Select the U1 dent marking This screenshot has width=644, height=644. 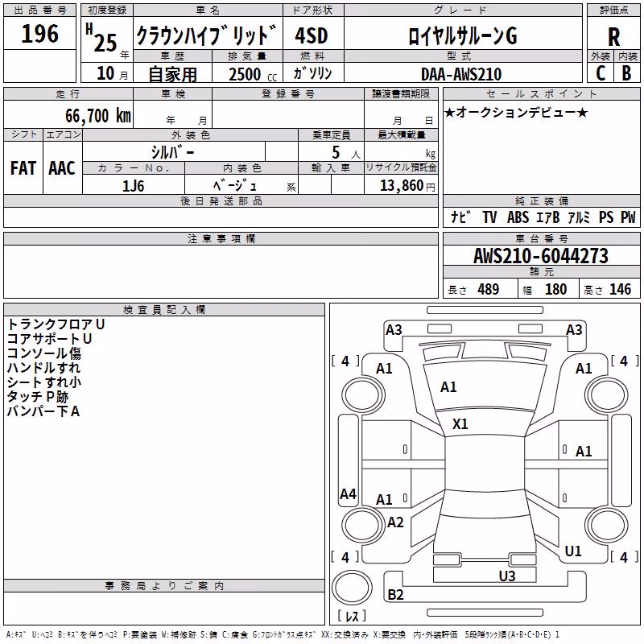[573, 551]
